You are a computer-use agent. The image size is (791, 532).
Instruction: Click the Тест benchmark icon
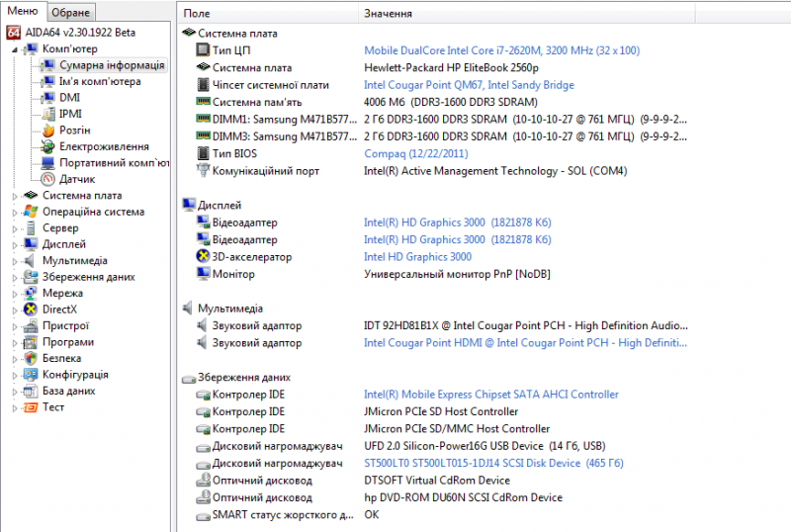point(31,407)
